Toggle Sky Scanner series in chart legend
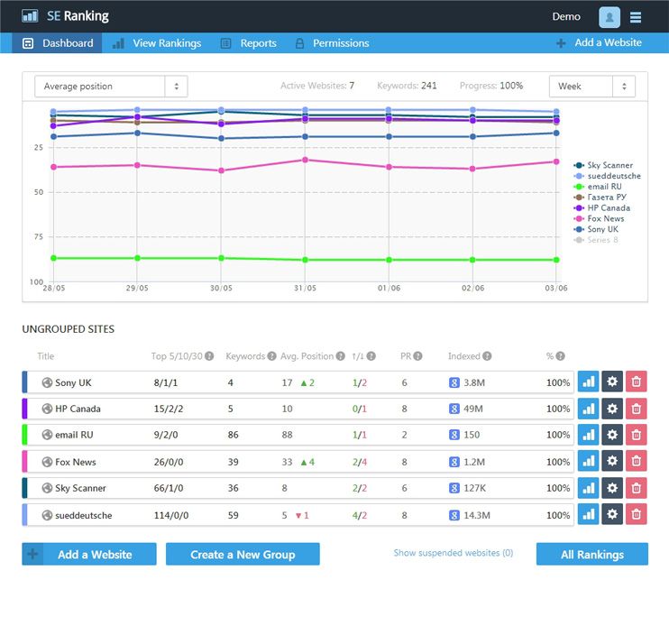Image resolution: width=669 pixels, height=644 pixels. [x=603, y=165]
